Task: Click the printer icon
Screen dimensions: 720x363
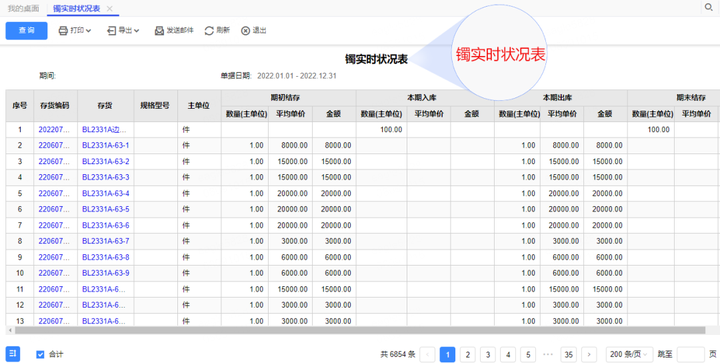Action: click(63, 31)
